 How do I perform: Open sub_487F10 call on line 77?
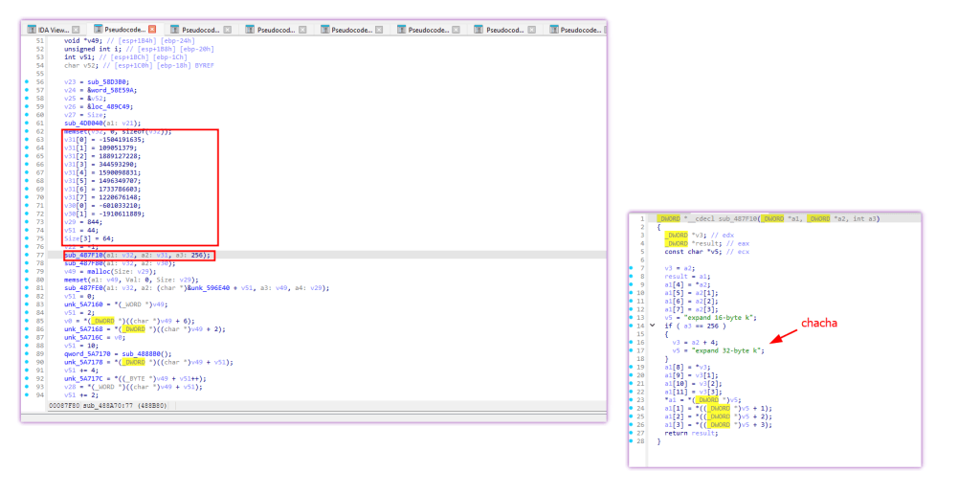click(x=83, y=255)
